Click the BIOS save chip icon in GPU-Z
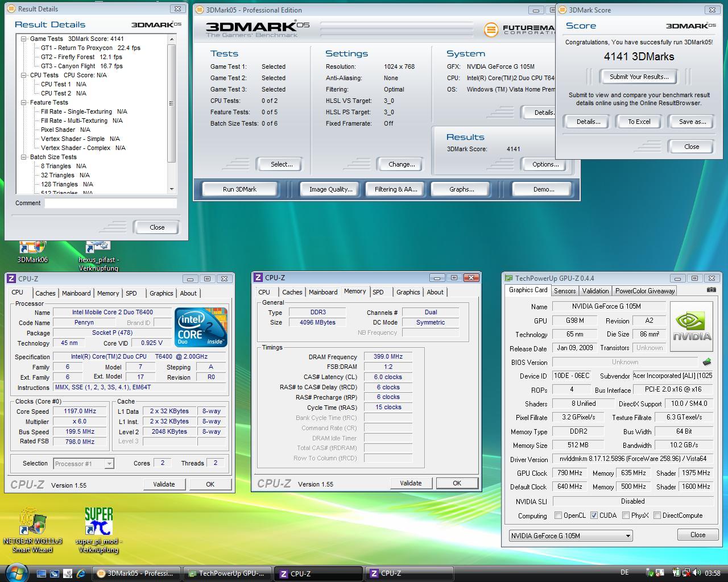This screenshot has width=728, height=582. click(707, 361)
